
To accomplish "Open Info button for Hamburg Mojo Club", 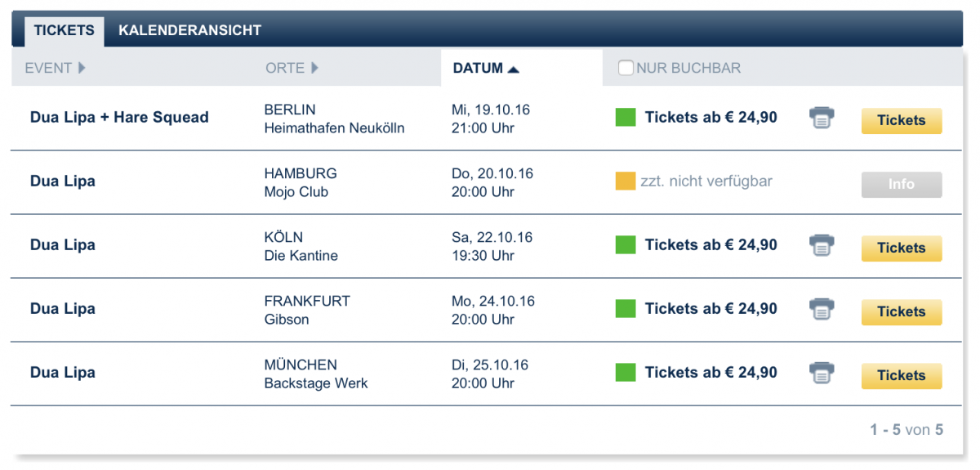I will coord(901,185).
